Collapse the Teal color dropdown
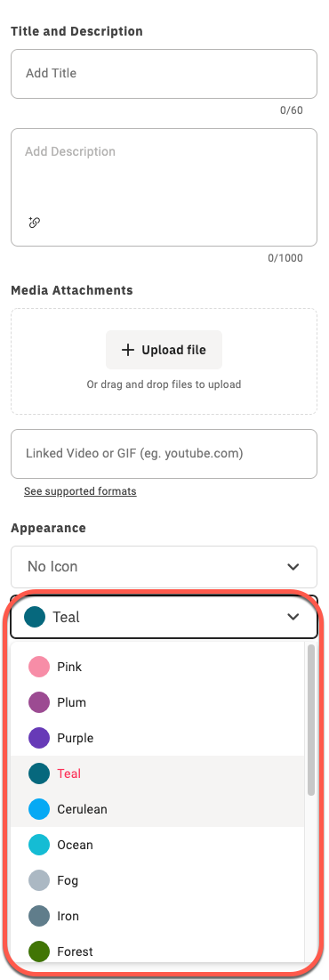 pos(164,617)
